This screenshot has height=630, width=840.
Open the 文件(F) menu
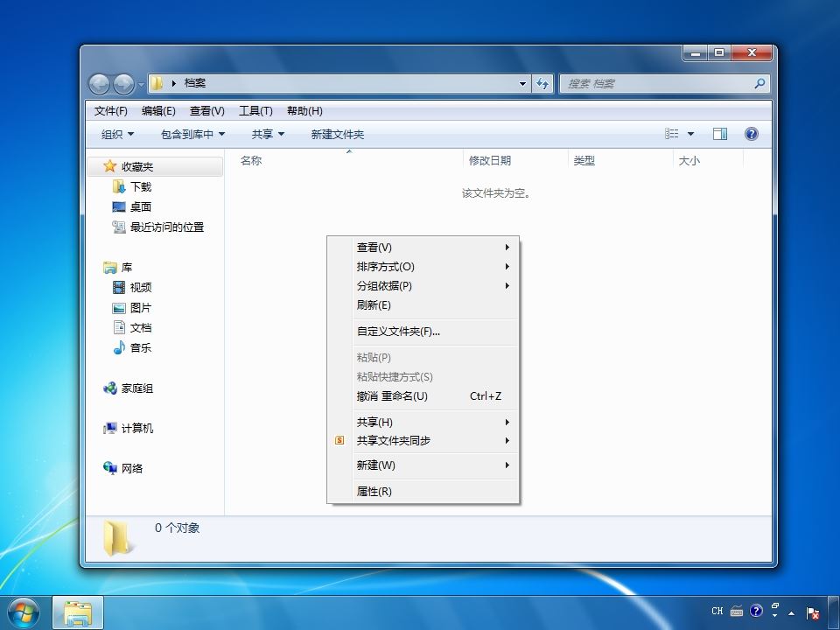coord(111,111)
